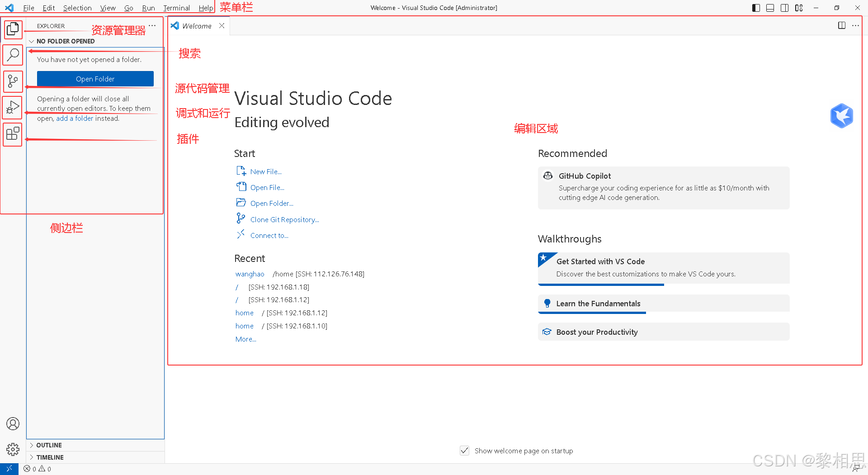Click the Clone Git Repository branch icon
This screenshot has width=868, height=475.
[x=241, y=218]
